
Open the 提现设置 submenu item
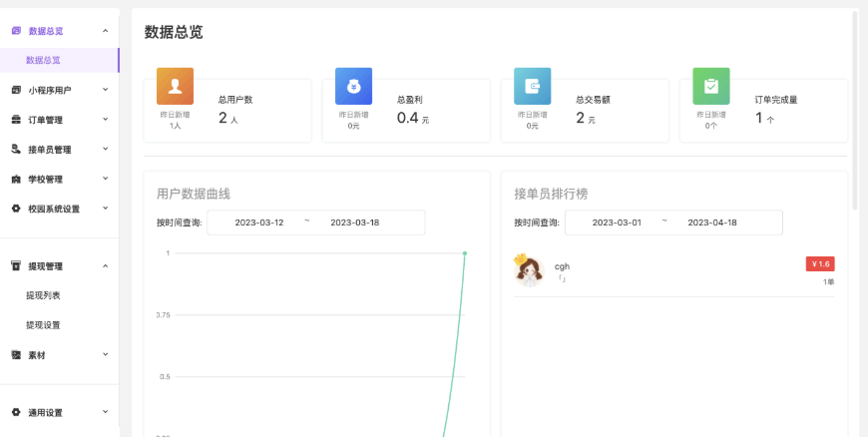[x=43, y=324]
